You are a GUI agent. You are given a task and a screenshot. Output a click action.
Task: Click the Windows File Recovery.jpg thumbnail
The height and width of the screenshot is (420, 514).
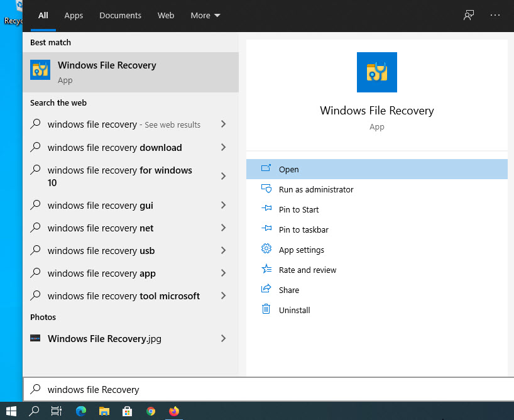[x=35, y=338]
